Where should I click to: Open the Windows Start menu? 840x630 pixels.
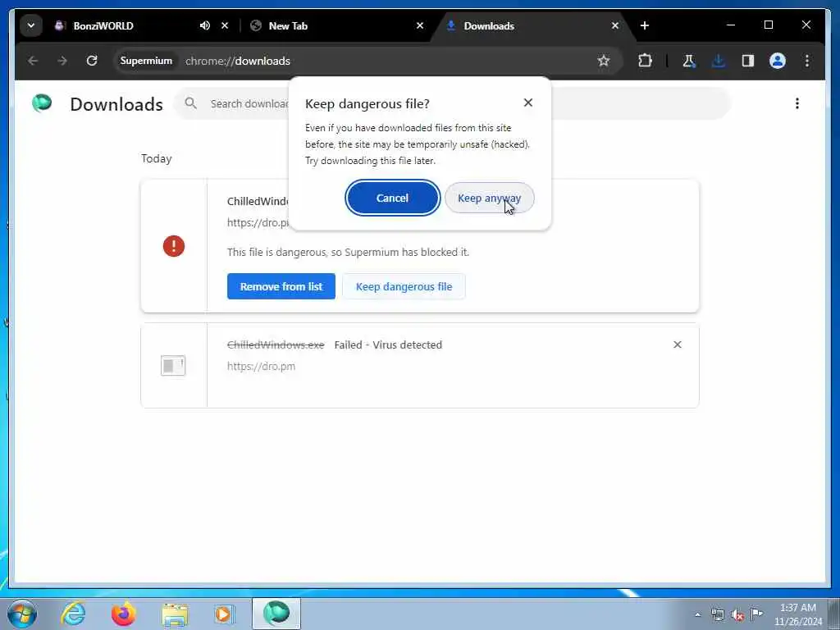(22, 614)
